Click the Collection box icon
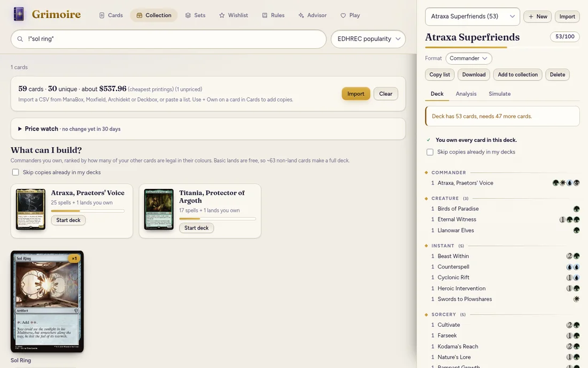This screenshot has width=588, height=368. click(139, 16)
